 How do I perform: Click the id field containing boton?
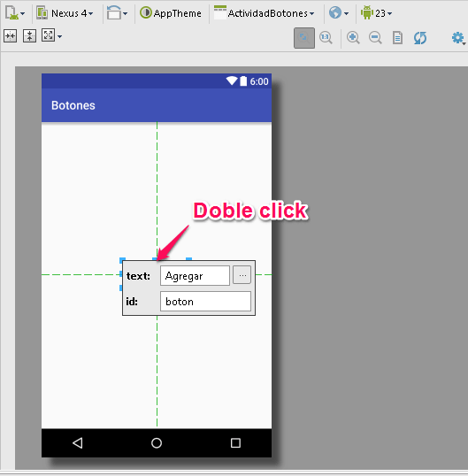[x=205, y=301]
